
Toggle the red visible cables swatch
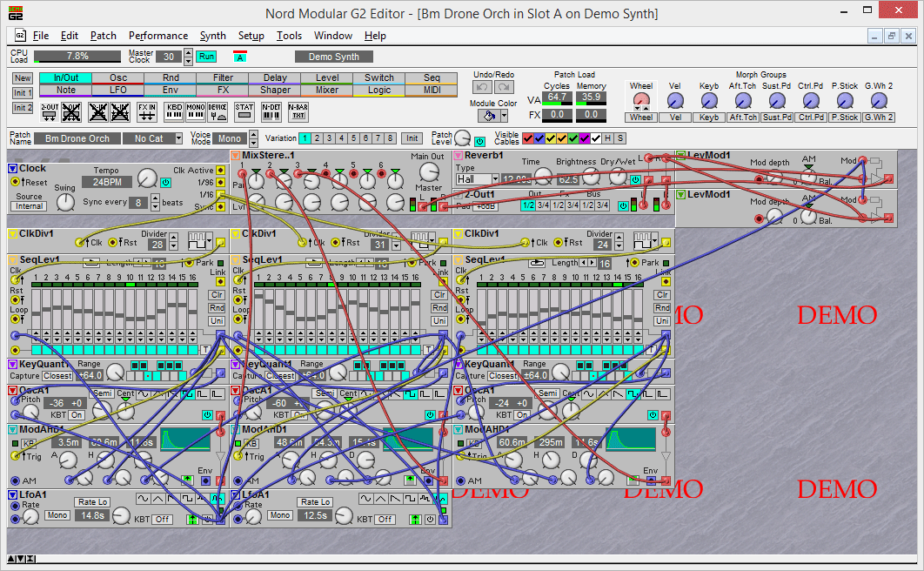pyautogui.click(x=528, y=139)
